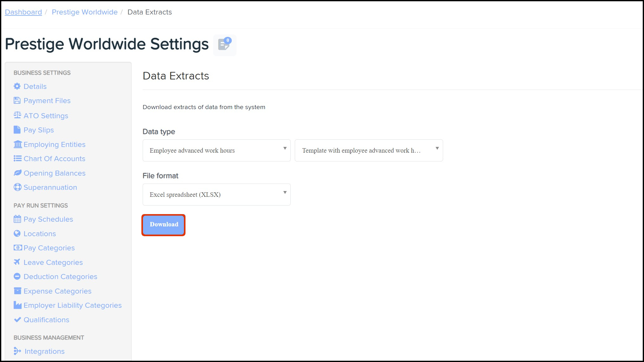
Task: Click the notes icon beside page title
Action: coord(224,45)
